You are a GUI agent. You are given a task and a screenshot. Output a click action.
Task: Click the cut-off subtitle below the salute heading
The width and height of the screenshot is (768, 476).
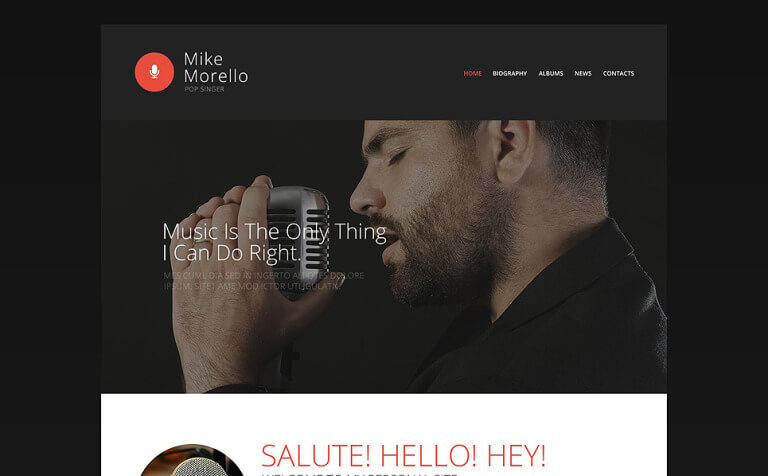pos(359,474)
